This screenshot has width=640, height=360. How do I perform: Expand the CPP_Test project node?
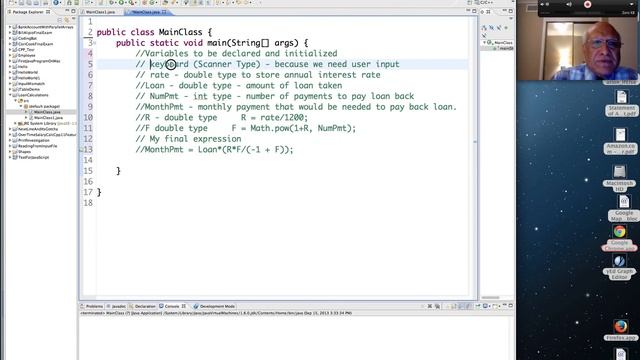coord(10,50)
